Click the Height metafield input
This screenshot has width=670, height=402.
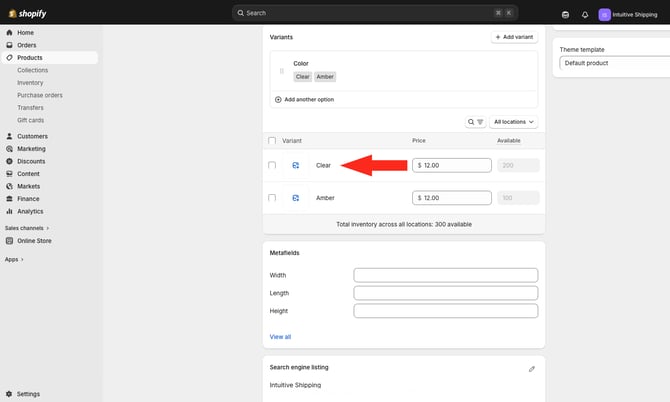tap(446, 311)
